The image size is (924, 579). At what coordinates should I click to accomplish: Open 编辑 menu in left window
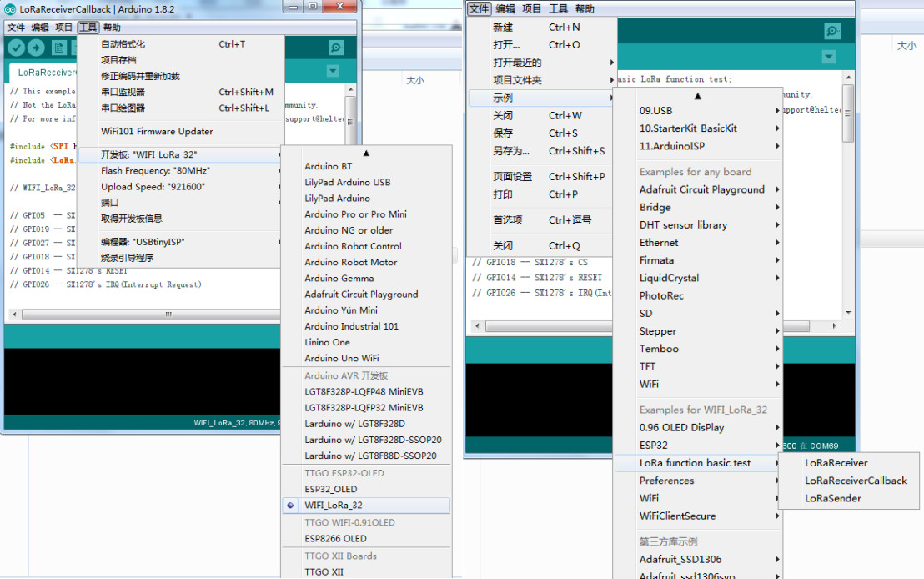pyautogui.click(x=40, y=28)
